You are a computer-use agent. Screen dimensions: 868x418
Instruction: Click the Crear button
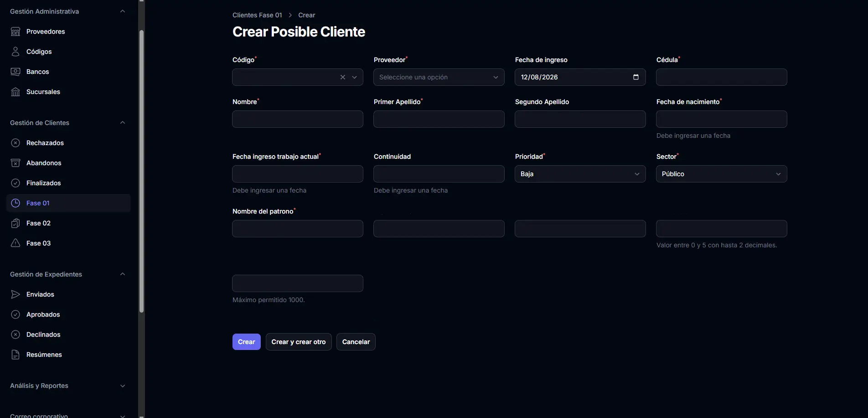point(247,342)
